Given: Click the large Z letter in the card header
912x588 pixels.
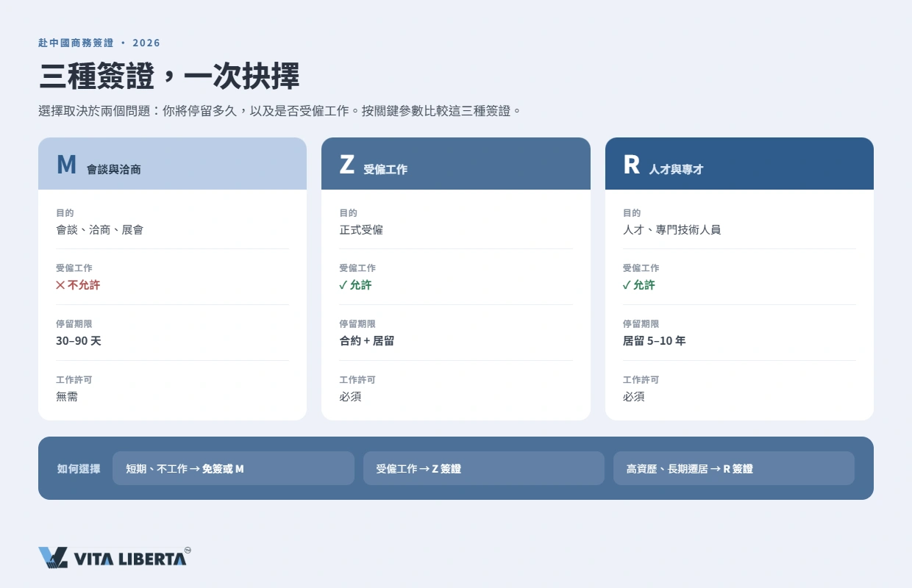Looking at the screenshot, I should click(347, 165).
